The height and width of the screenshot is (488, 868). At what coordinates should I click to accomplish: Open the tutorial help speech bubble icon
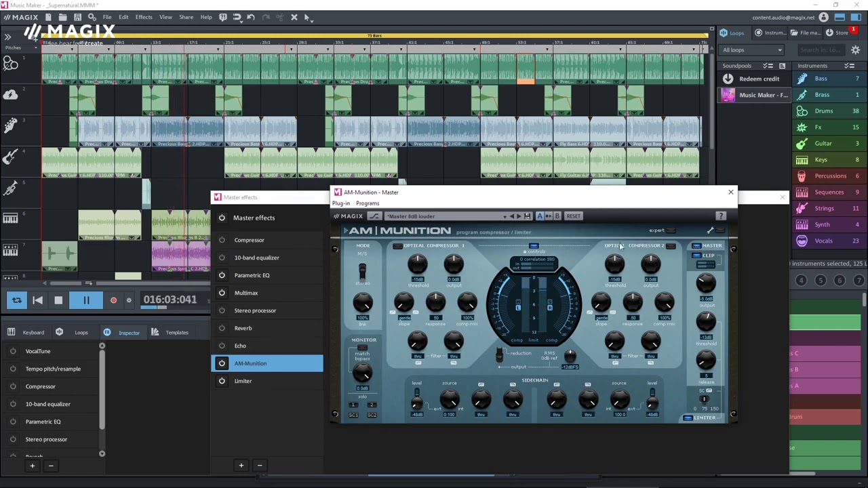(x=222, y=17)
